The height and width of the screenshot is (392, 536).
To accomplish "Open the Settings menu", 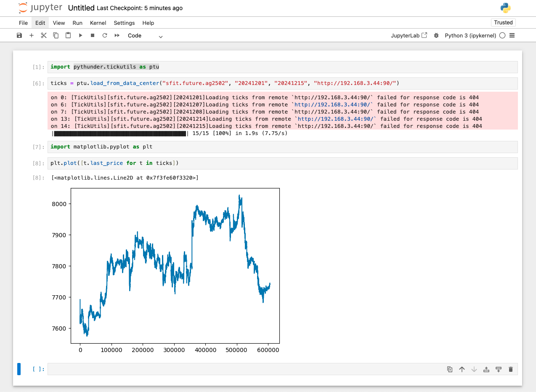I will (124, 23).
